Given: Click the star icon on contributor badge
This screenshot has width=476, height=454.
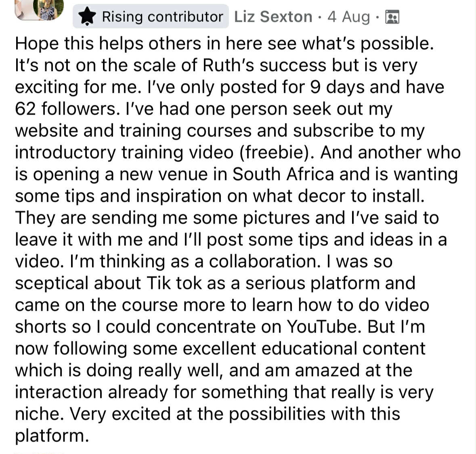Looking at the screenshot, I should 87,17.
